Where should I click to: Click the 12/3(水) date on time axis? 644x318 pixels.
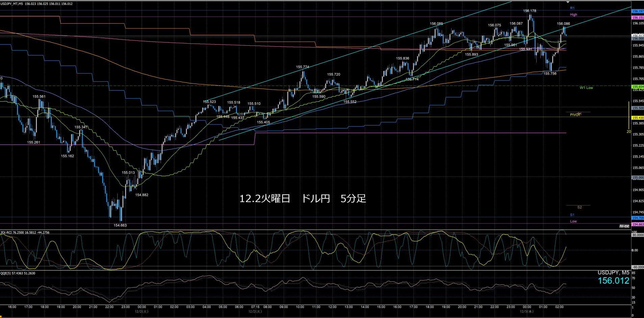[526, 311]
